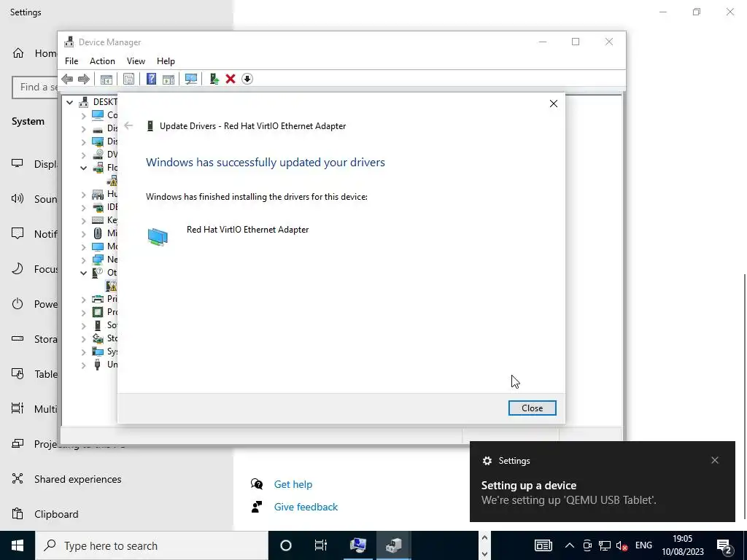Click the News and interests taskbar icon
The width and height of the screenshot is (747, 560).
[543, 545]
